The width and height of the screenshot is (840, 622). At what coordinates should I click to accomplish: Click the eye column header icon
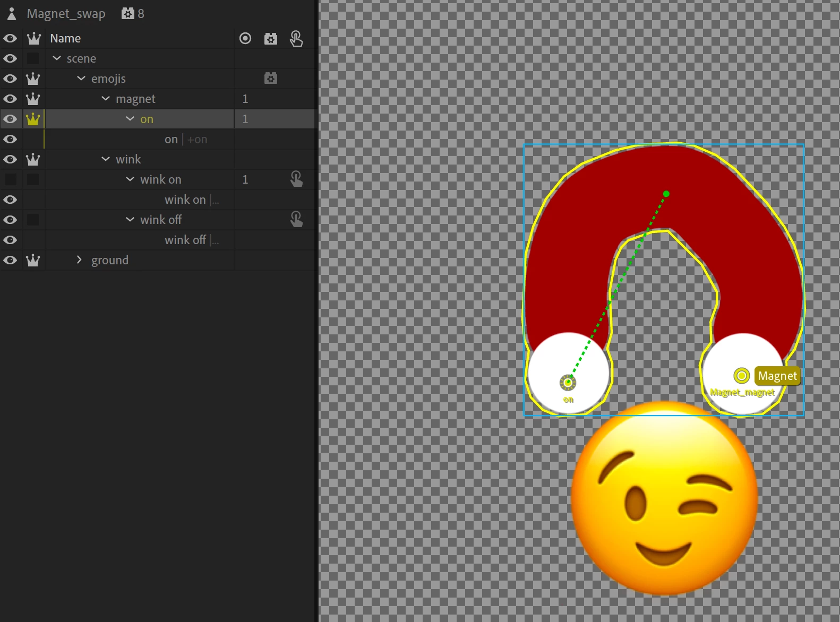(10, 38)
